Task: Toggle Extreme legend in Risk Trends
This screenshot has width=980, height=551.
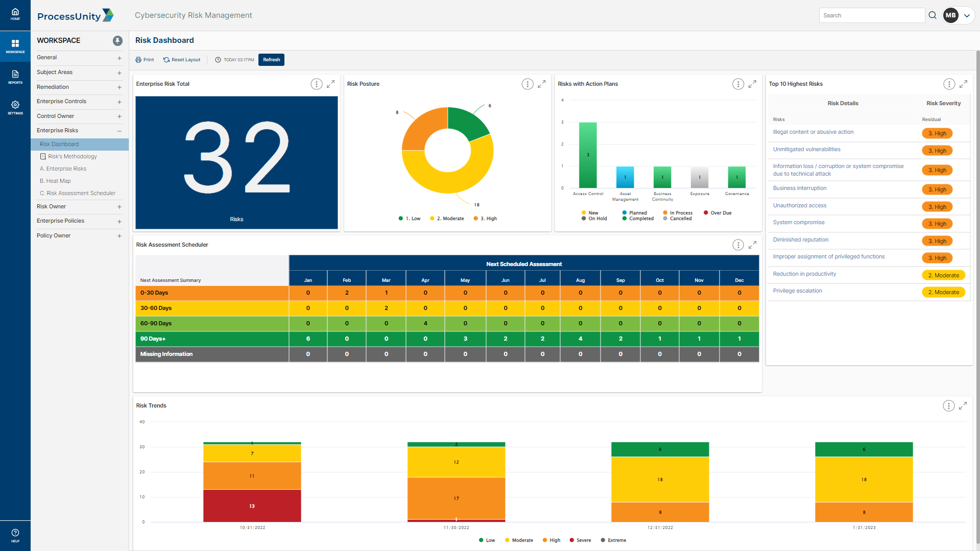Action: click(x=613, y=540)
